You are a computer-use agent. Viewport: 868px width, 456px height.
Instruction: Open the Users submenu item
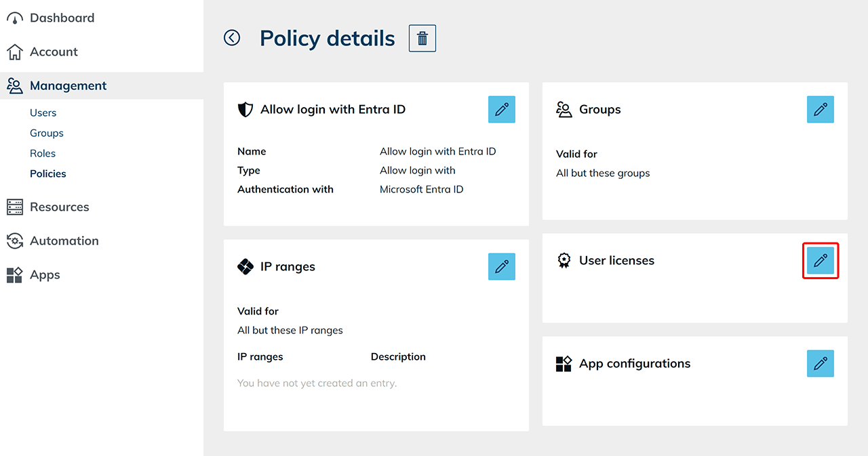click(43, 113)
